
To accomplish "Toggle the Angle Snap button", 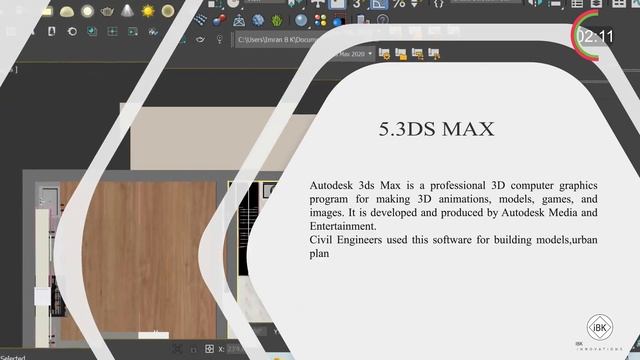I will 378,4.
